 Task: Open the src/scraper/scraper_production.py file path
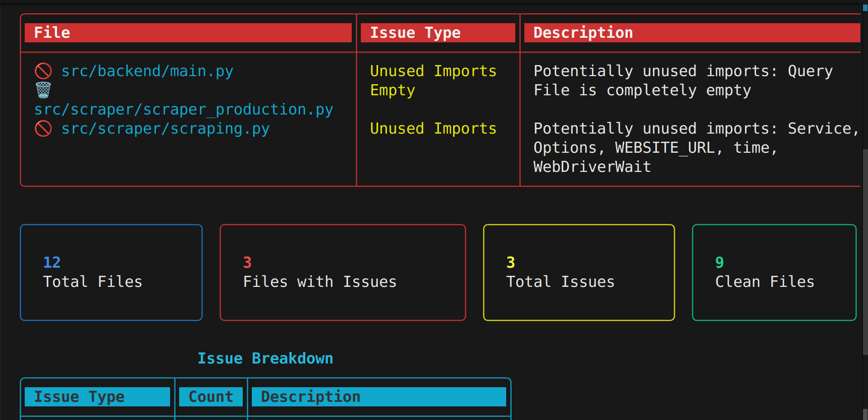tap(184, 109)
